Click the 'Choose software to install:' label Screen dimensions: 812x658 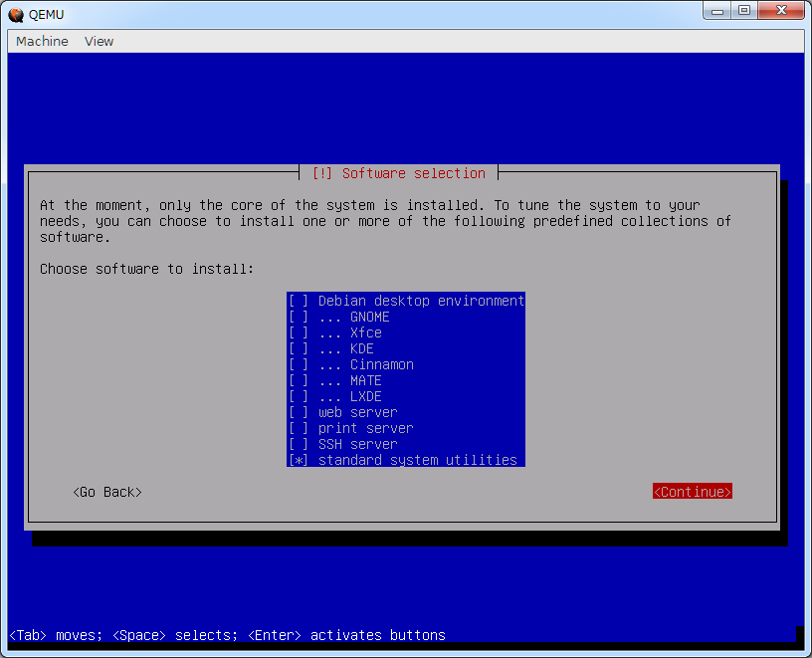[147, 269]
